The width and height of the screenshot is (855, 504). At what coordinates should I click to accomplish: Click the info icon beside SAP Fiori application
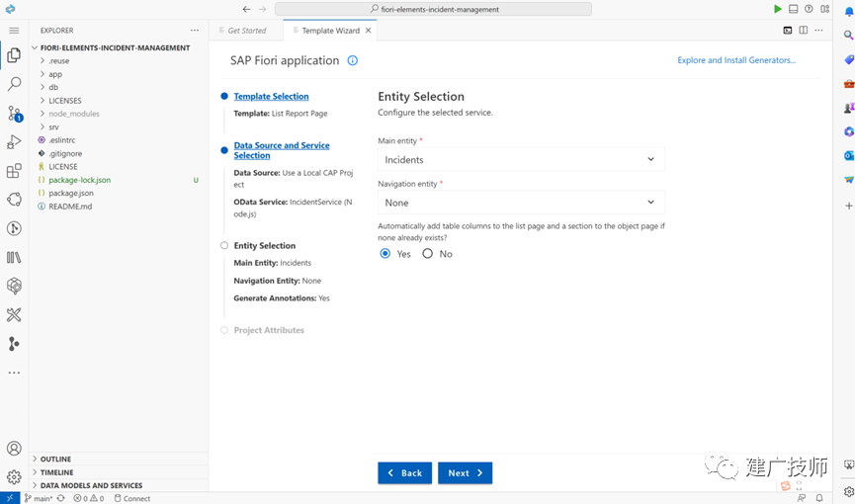tap(353, 60)
